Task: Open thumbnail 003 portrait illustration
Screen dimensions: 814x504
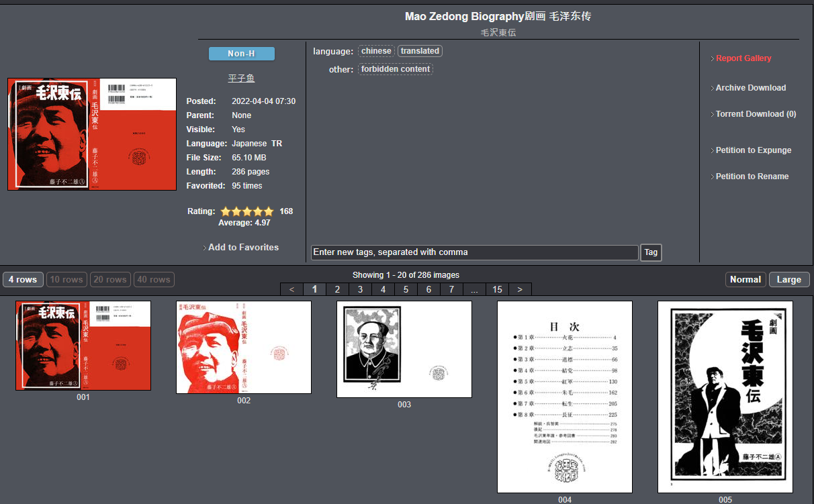Action: coord(404,349)
